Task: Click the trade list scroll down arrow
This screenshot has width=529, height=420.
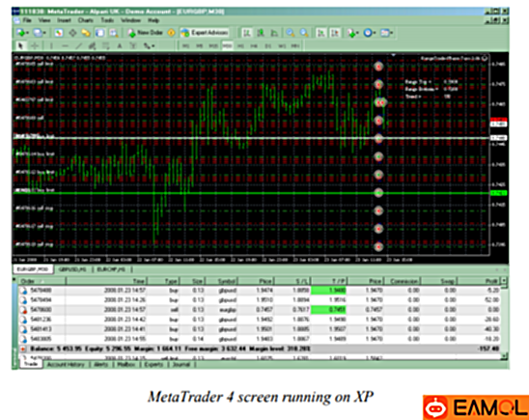Action: point(504,356)
